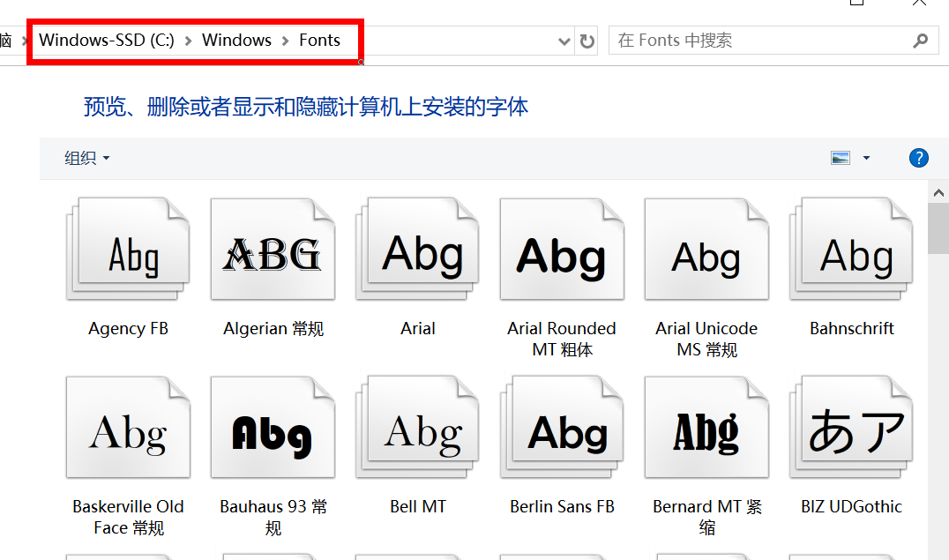Open the Algerian 常规 font icon
The width and height of the screenshot is (949, 560).
273,249
